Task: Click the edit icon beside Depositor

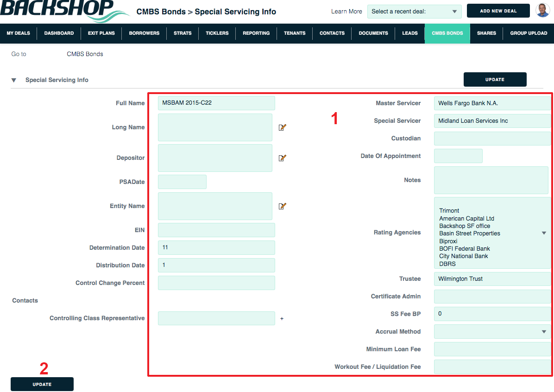Action: (x=282, y=158)
